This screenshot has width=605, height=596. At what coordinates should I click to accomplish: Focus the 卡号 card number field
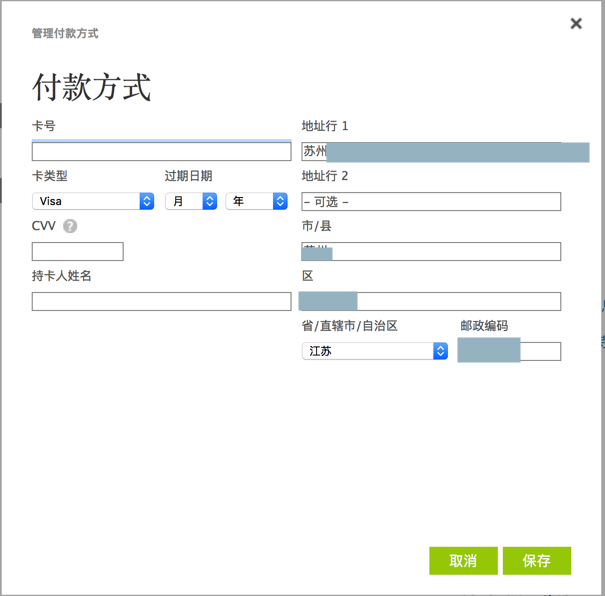pyautogui.click(x=161, y=151)
